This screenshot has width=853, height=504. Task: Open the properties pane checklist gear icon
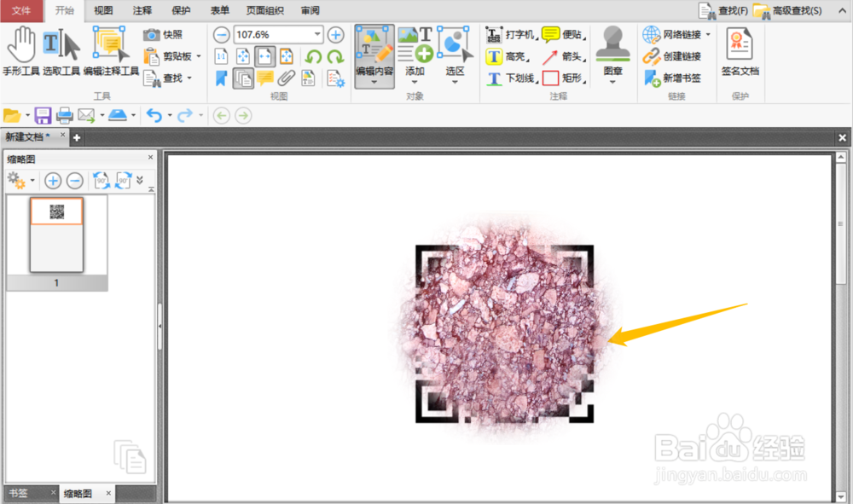click(x=335, y=78)
